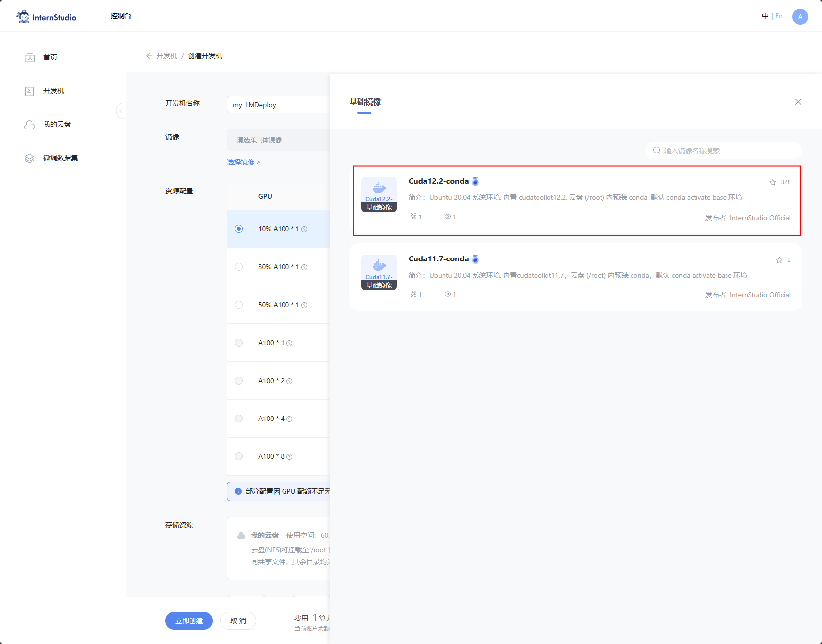Select the A100 * 2 radio button
Image resolution: width=822 pixels, height=644 pixels.
pyautogui.click(x=239, y=381)
